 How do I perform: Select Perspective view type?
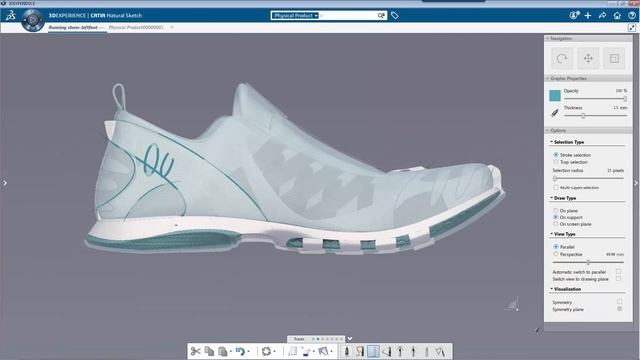click(x=556, y=254)
